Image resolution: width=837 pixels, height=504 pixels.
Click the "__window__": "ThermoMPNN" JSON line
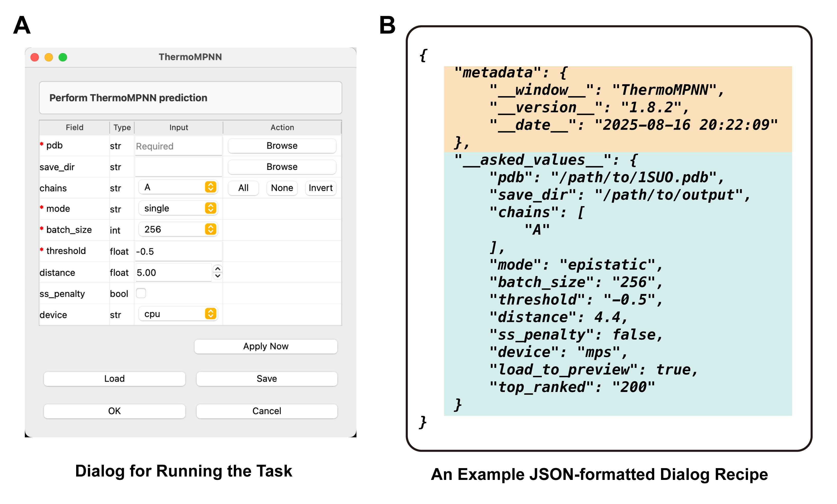click(607, 90)
